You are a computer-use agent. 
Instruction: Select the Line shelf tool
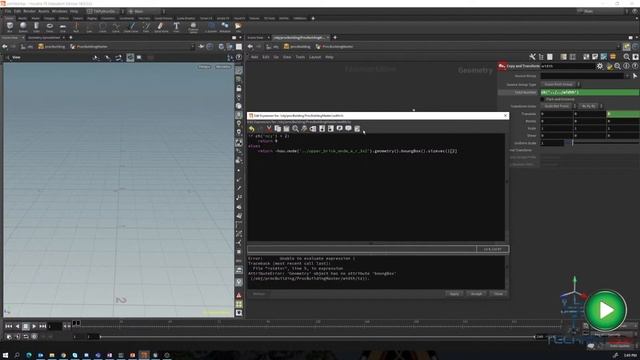point(89,27)
